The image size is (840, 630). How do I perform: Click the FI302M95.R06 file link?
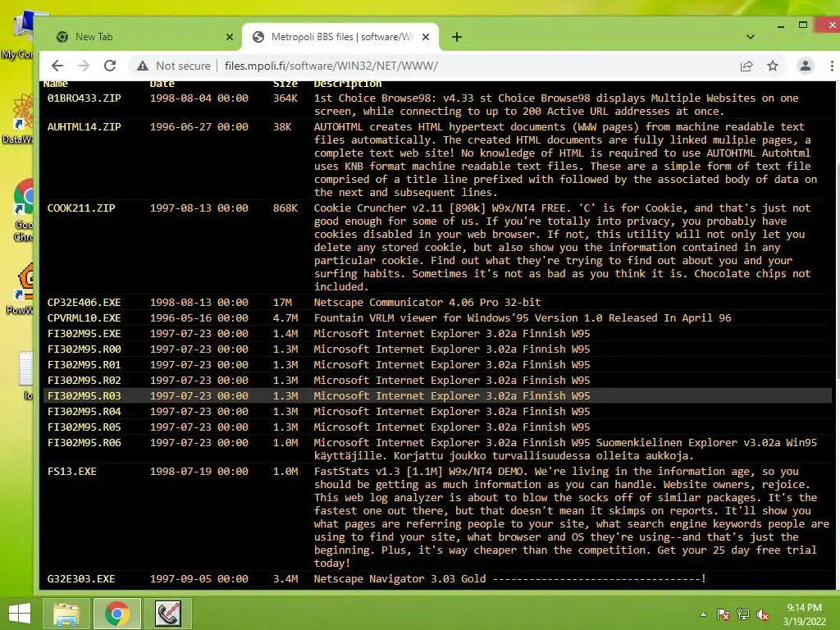click(84, 442)
